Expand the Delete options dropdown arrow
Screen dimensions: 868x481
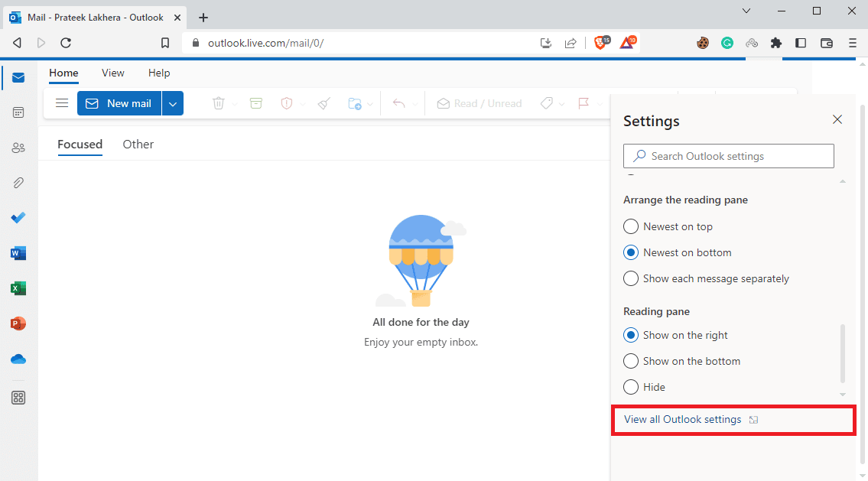[x=235, y=104]
